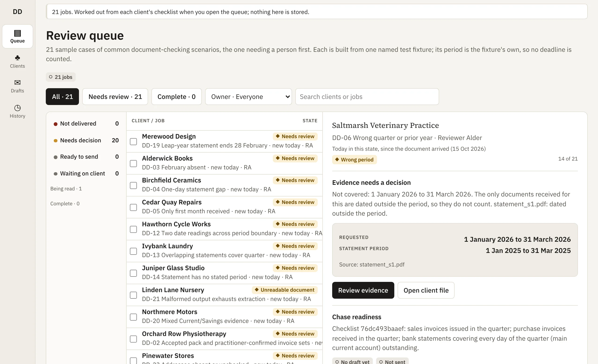
Task: Click the Review evidence button
Action: click(363, 290)
